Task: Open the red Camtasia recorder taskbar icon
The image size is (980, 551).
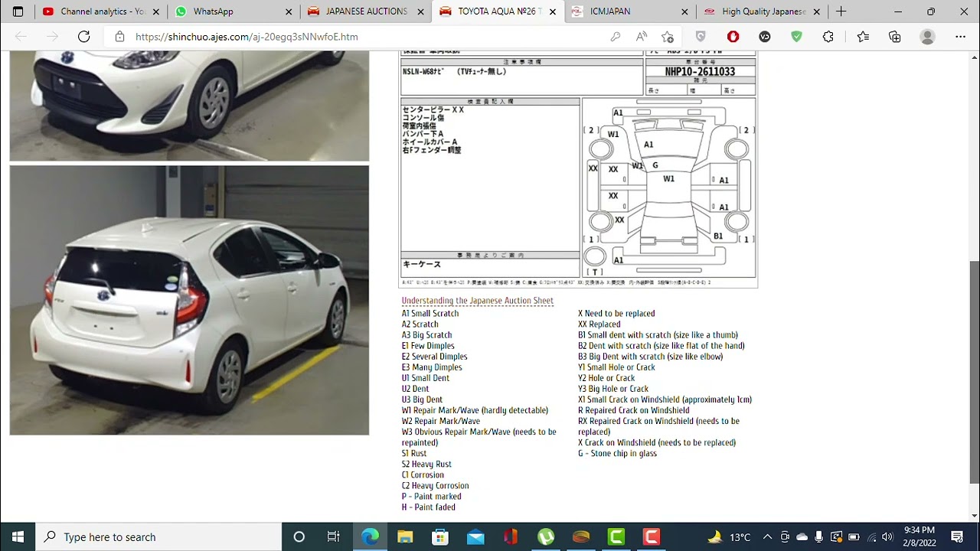Action: (x=652, y=536)
